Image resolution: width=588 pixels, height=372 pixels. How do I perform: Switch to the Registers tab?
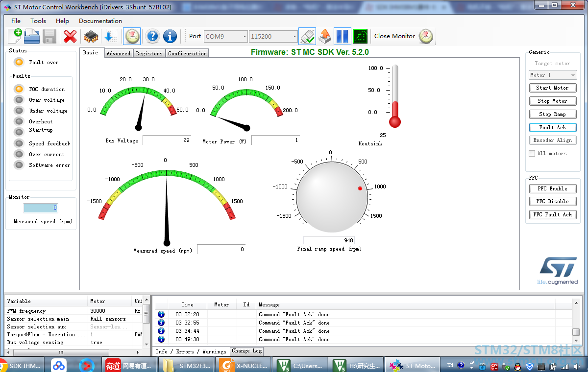coord(149,53)
